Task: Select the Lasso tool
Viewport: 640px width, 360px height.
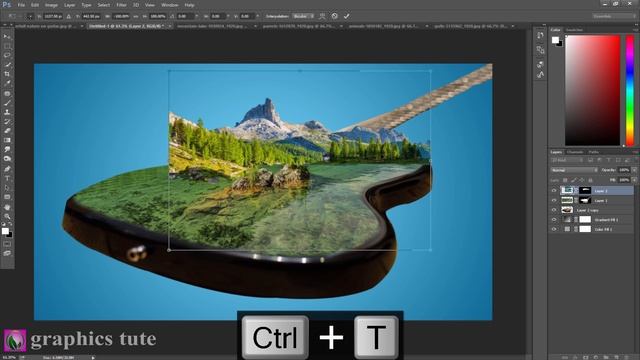Action: click(7, 55)
